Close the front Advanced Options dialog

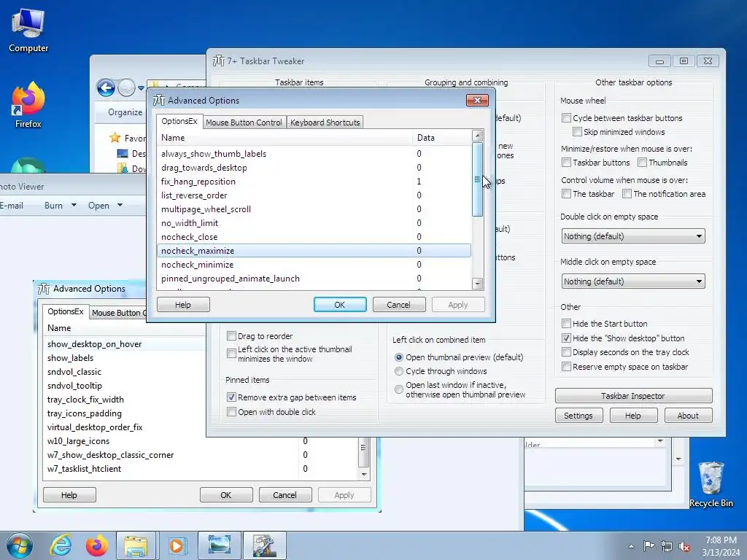(x=477, y=100)
